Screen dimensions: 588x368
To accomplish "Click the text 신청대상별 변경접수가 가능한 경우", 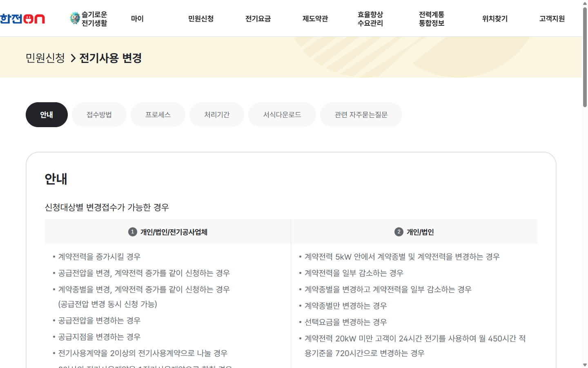I will (107, 207).
